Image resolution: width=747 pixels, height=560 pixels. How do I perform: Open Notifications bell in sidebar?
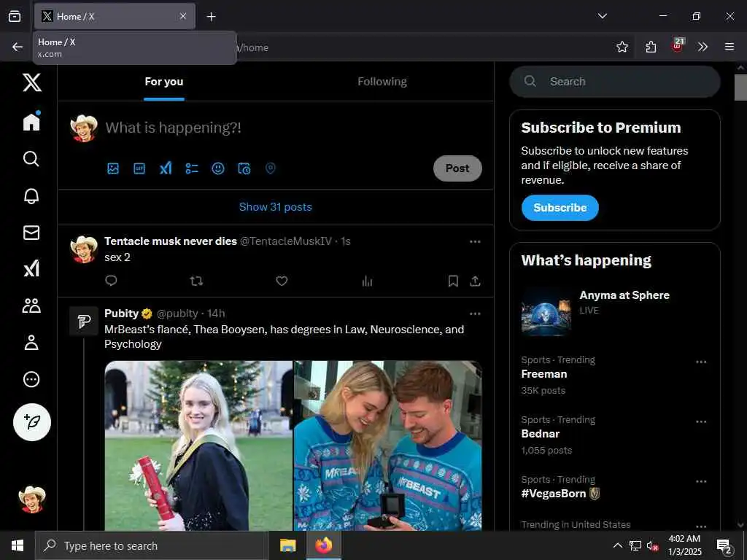tap(31, 195)
